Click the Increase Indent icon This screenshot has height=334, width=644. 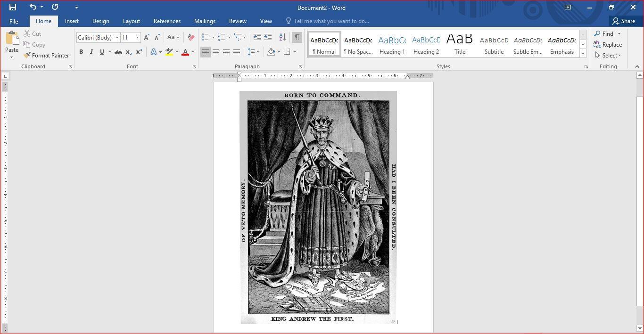(x=268, y=37)
